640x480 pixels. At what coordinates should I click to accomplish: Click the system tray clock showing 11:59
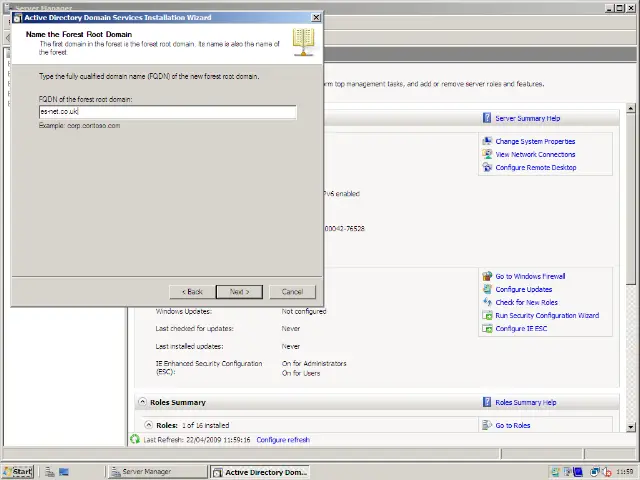click(625, 472)
